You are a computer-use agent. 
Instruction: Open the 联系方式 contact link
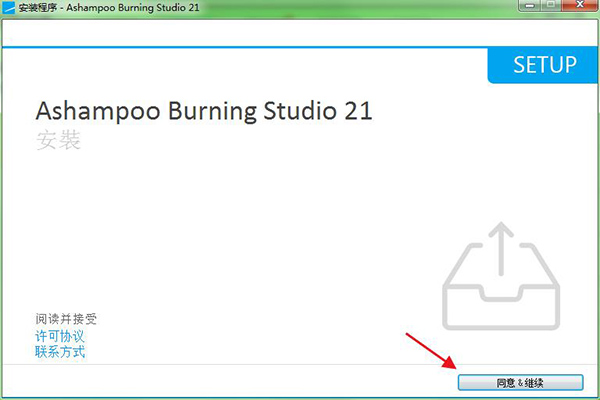(60, 352)
